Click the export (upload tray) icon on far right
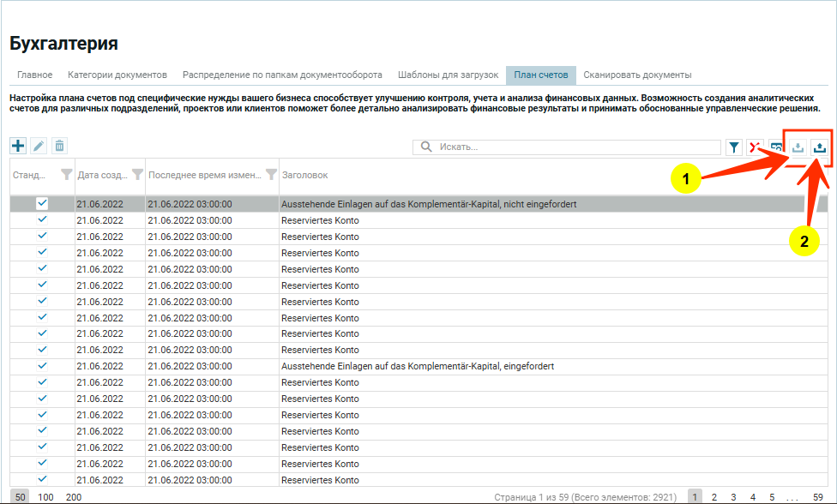 820,147
